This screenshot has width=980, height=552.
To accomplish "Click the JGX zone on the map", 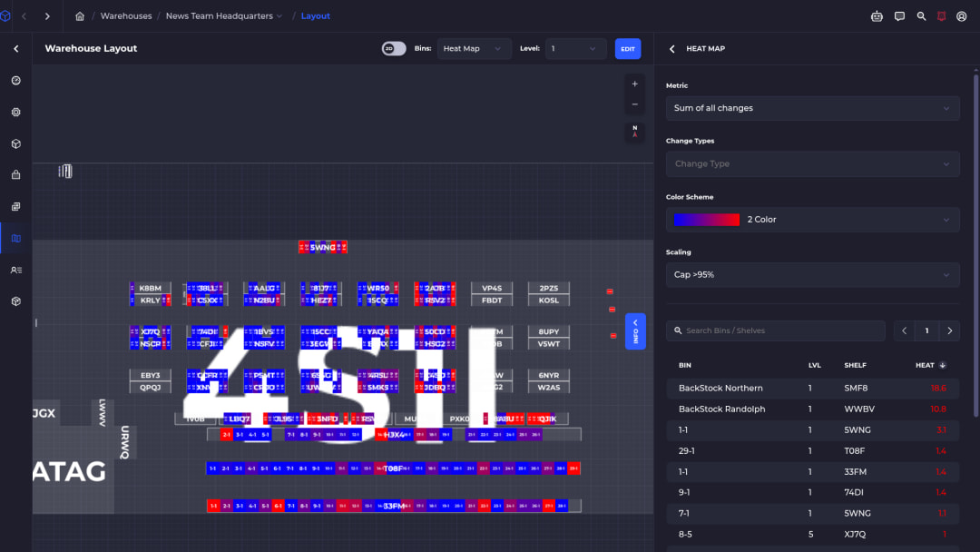I will point(44,413).
